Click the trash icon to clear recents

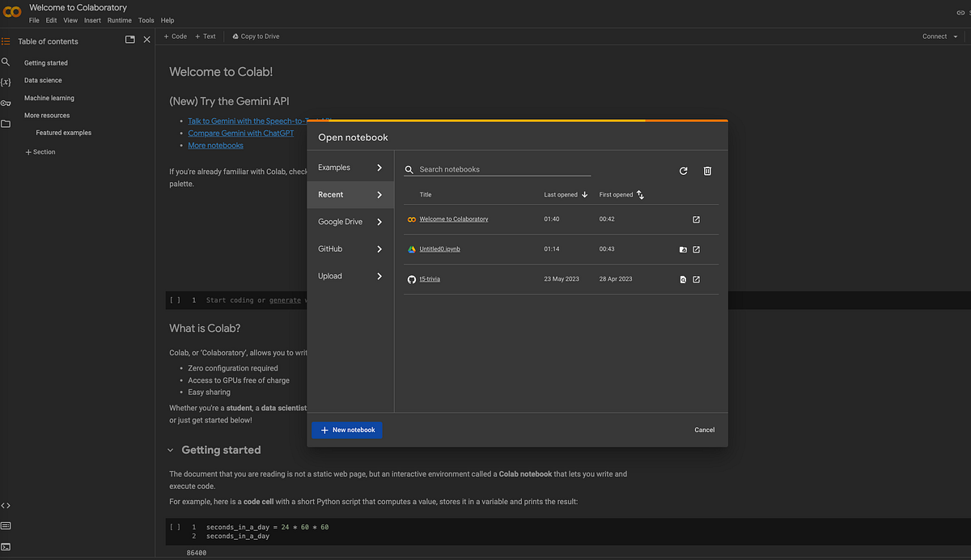pos(707,171)
